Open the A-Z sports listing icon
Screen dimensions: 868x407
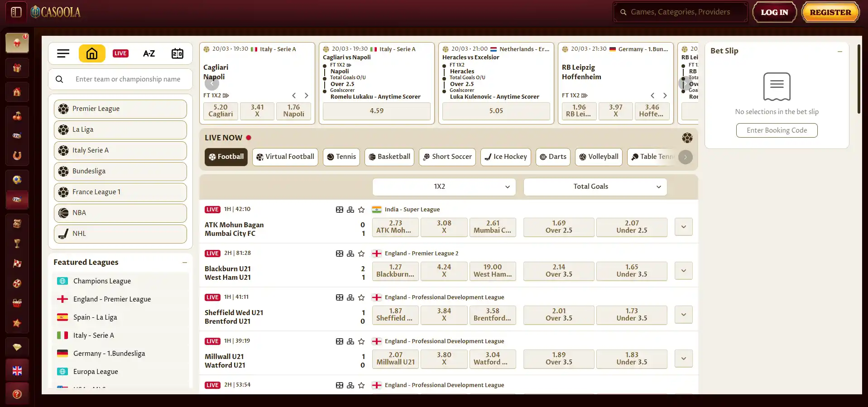[149, 53]
